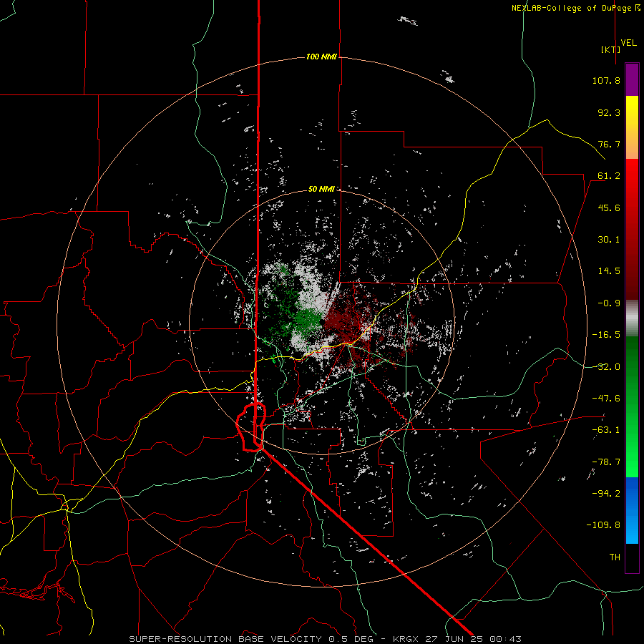644x644 pixels.
Task: Pick the blue segment of the color bar
Action: 632,510
